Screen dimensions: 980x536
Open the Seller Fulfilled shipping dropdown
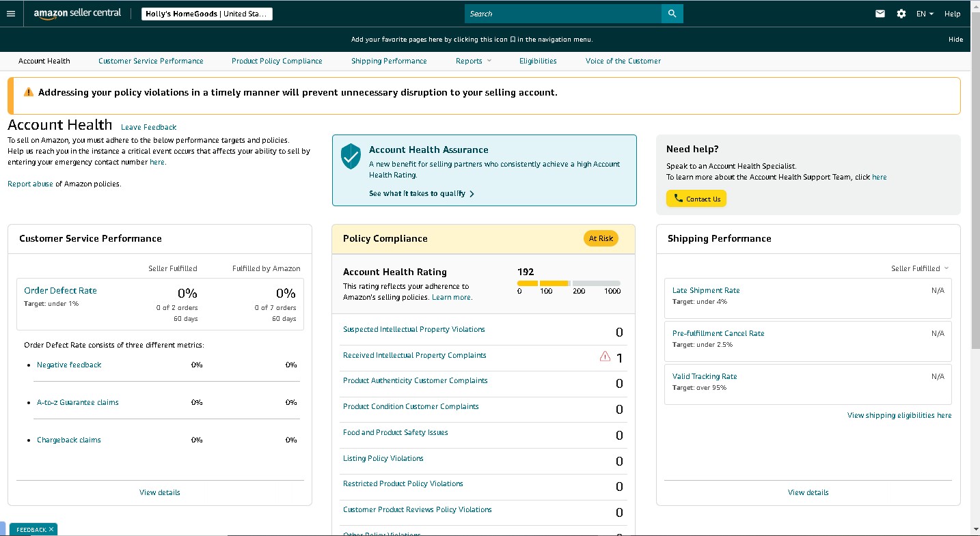tap(920, 268)
